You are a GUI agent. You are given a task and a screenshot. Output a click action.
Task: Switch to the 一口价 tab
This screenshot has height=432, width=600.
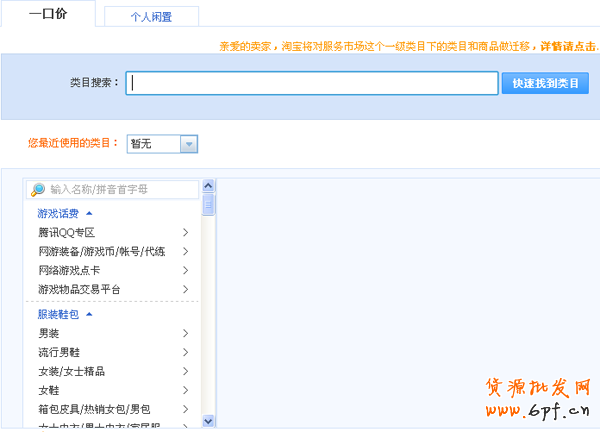[x=48, y=14]
